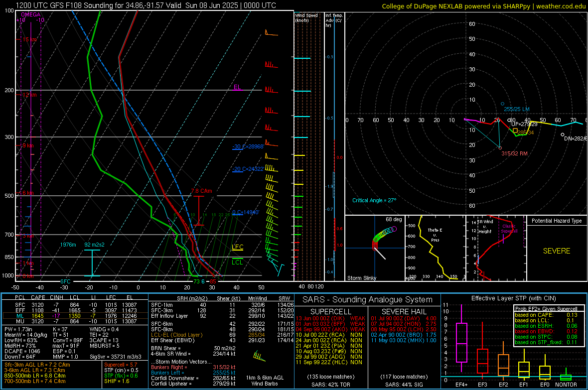Click the 68 deg slinky tilt value
The width and height of the screenshot is (588, 390).
pyautogui.click(x=393, y=219)
